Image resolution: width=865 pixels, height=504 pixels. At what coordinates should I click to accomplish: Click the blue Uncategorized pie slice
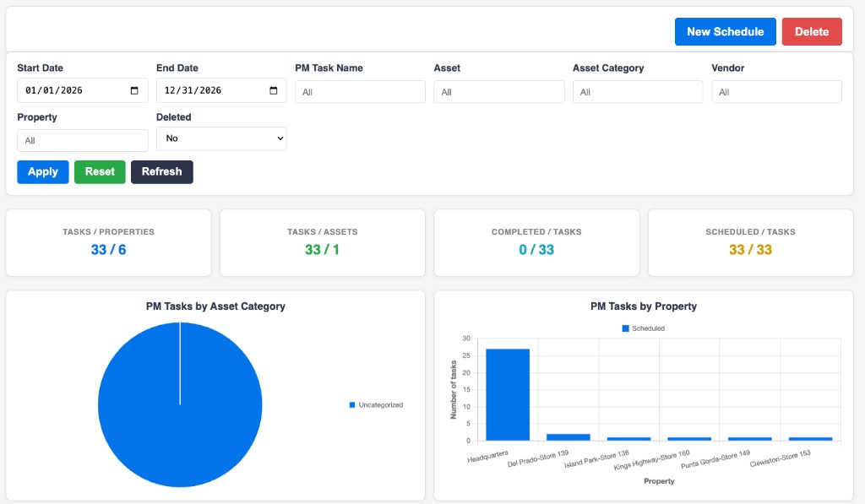pos(180,404)
